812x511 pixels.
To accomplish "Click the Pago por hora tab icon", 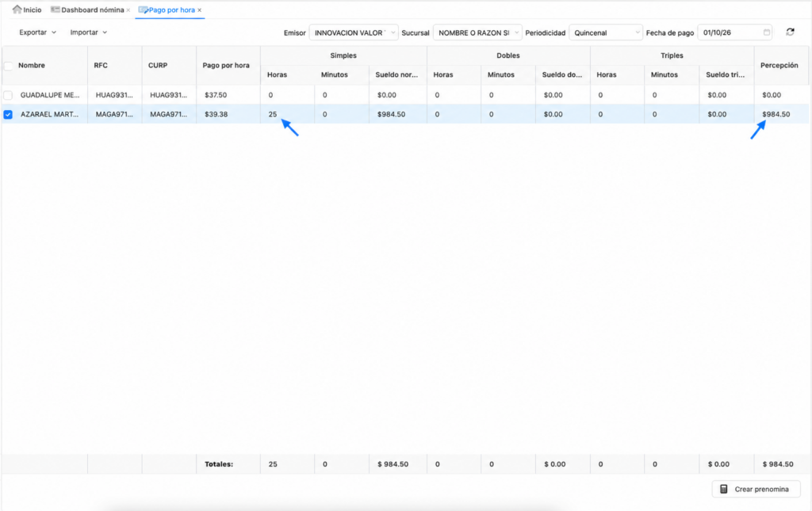I will (144, 10).
